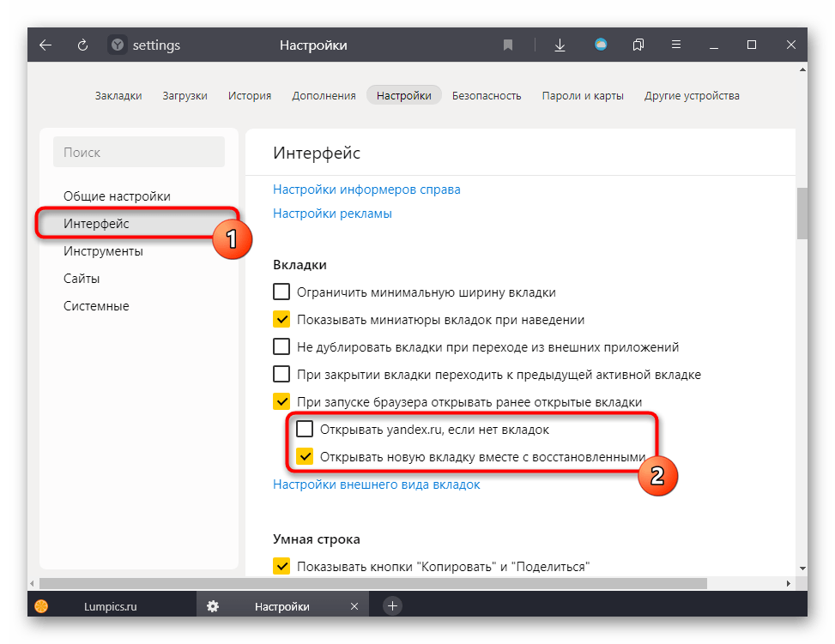
Task: Open the Дополнения section tab
Action: point(324,96)
